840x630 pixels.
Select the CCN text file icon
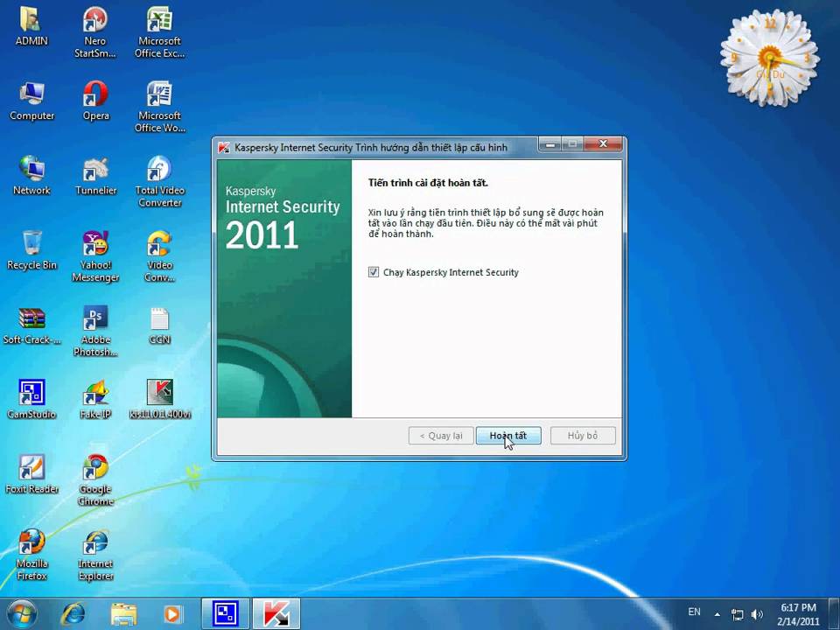[159, 325]
